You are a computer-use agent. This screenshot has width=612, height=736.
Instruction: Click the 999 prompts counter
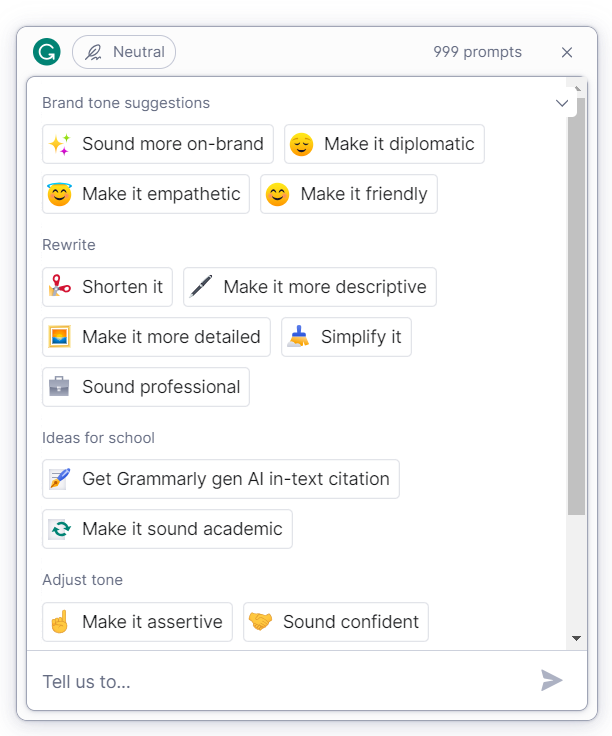477,52
